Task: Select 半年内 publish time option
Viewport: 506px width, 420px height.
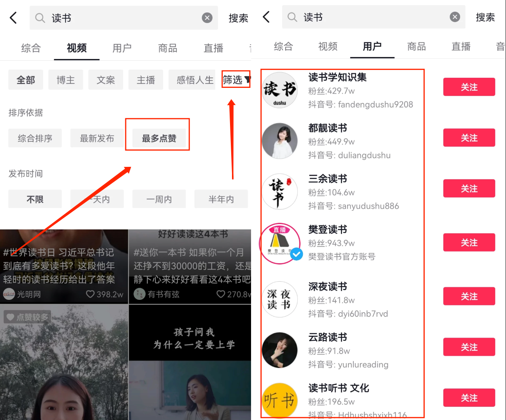Action: (221, 199)
